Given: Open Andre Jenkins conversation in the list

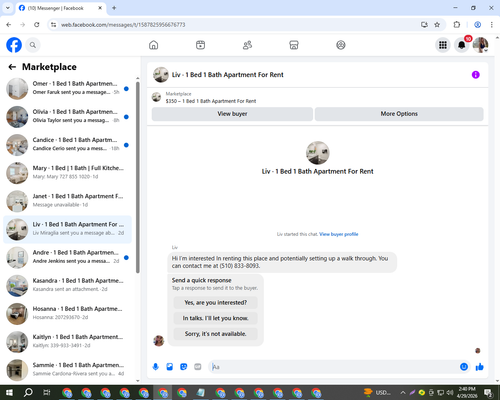Looking at the screenshot, I should [x=68, y=258].
